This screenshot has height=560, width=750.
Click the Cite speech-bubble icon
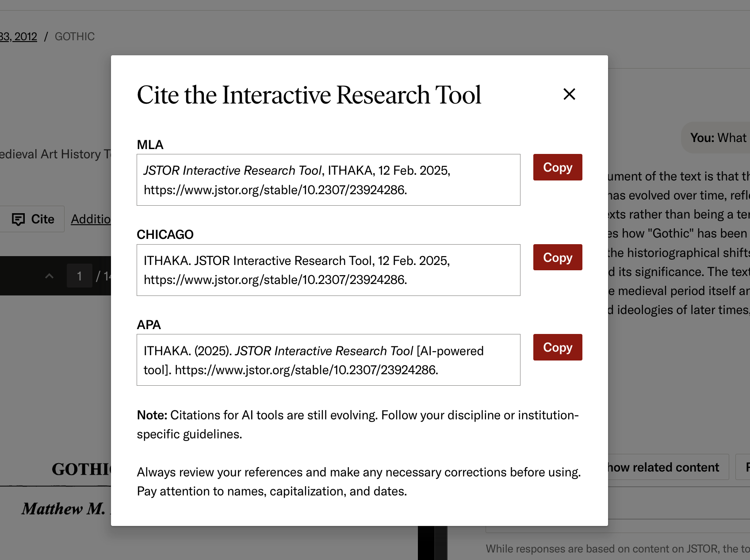pos(19,219)
